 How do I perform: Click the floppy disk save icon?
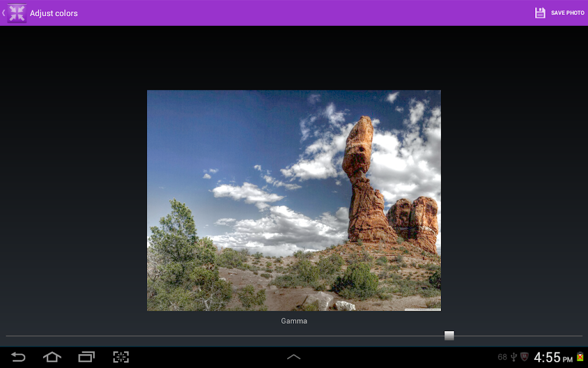[540, 13]
